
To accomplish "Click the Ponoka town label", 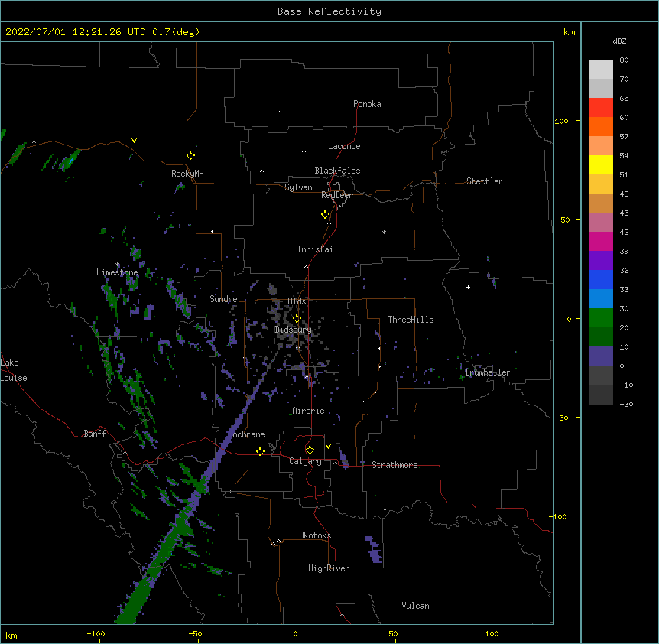I will pos(367,104).
